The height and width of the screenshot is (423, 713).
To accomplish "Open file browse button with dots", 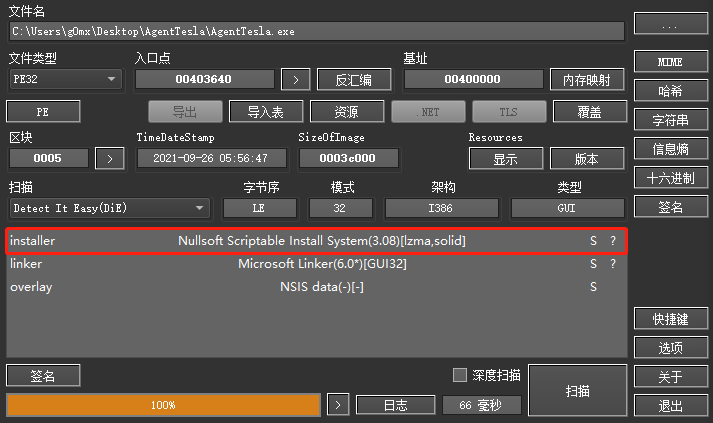I will tap(671, 24).
